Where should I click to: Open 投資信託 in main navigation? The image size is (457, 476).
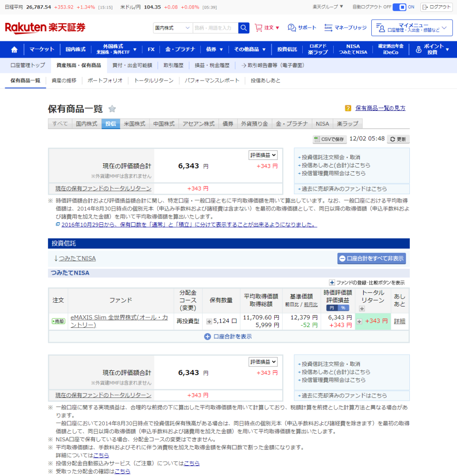tap(287, 50)
